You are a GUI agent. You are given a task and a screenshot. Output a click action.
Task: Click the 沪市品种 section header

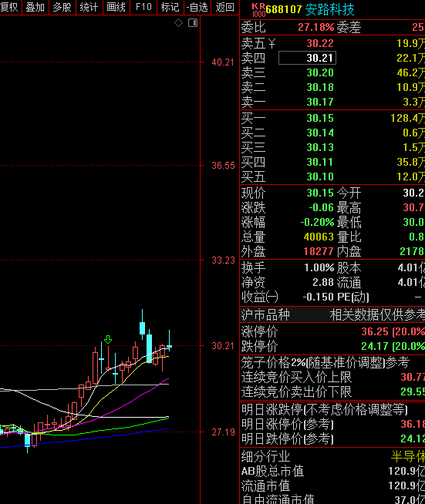[x=265, y=314]
